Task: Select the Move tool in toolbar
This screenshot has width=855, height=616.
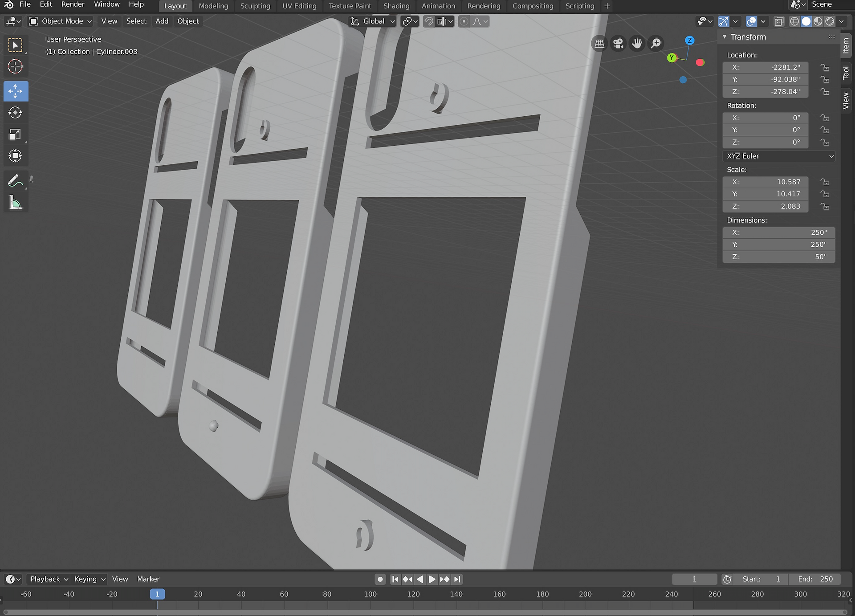Action: click(x=16, y=91)
